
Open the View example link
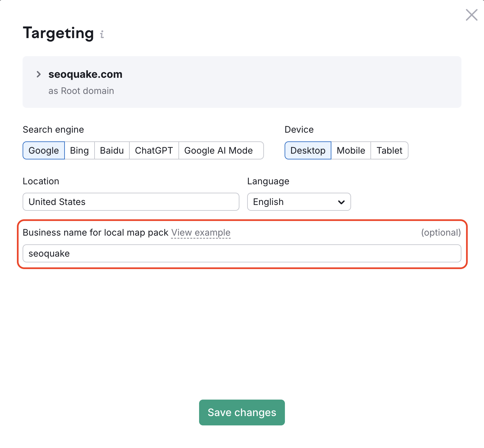(201, 232)
